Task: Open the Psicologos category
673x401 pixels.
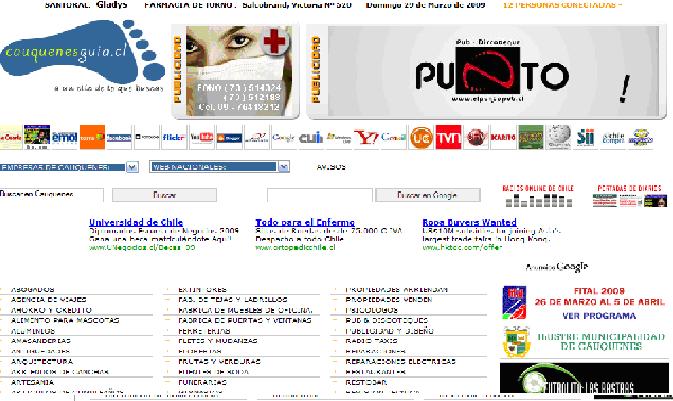Action: coord(371,310)
